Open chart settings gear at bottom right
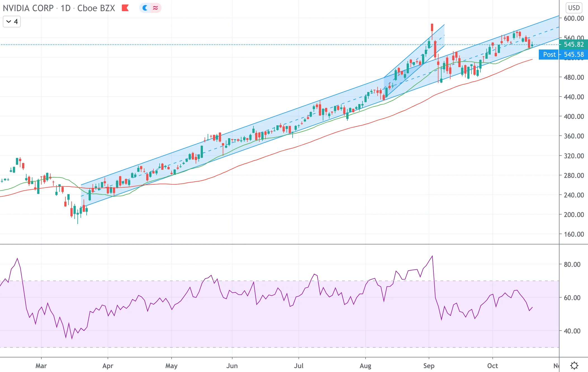Image resolution: width=588 pixels, height=372 pixels. pos(574,365)
